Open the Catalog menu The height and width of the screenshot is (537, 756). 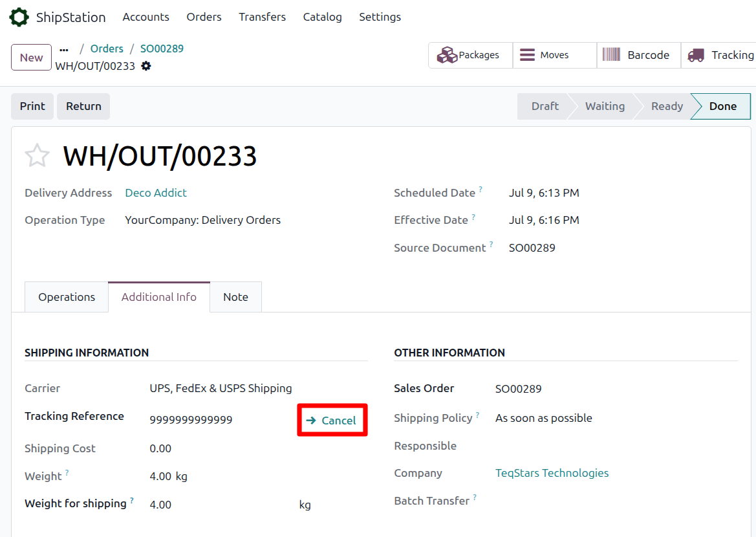pyautogui.click(x=323, y=17)
